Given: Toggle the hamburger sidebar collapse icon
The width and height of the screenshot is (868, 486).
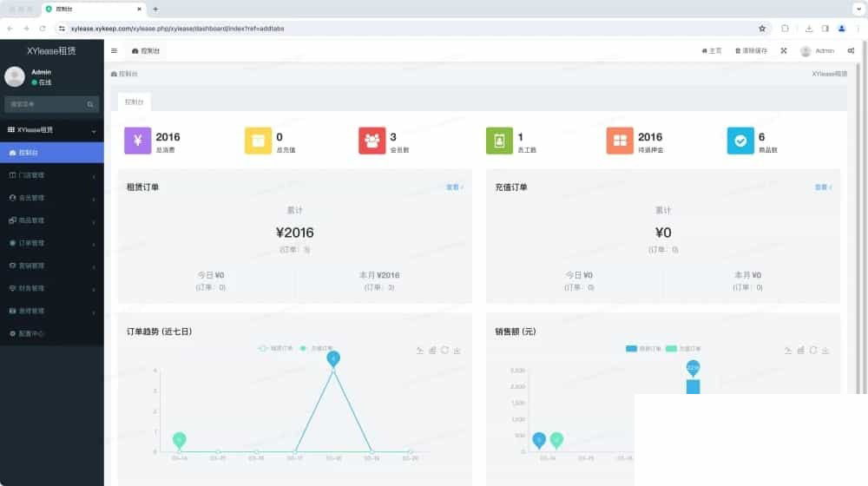Looking at the screenshot, I should tap(114, 51).
